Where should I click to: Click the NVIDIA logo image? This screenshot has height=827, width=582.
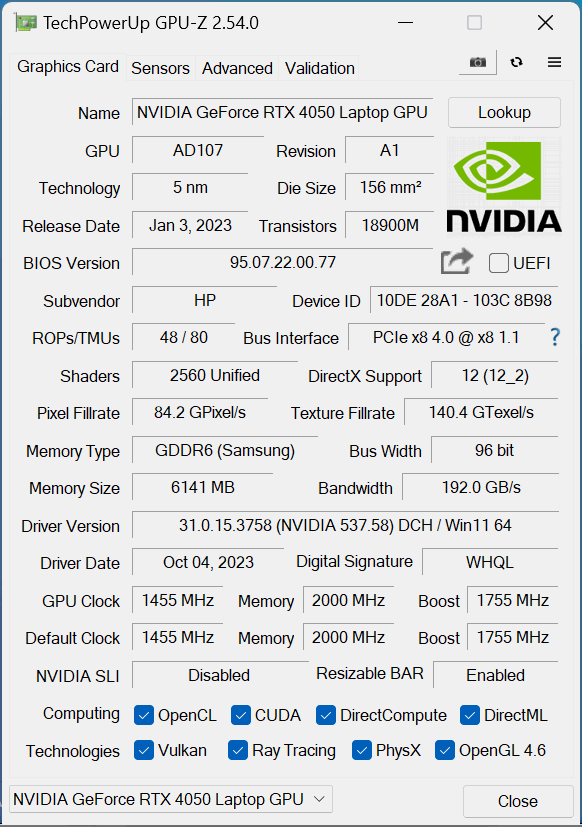point(504,187)
